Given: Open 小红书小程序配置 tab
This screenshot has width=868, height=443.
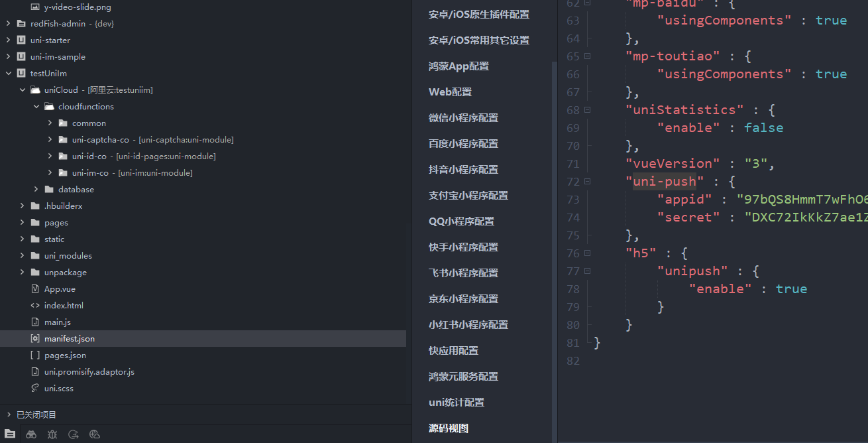Looking at the screenshot, I should point(468,324).
